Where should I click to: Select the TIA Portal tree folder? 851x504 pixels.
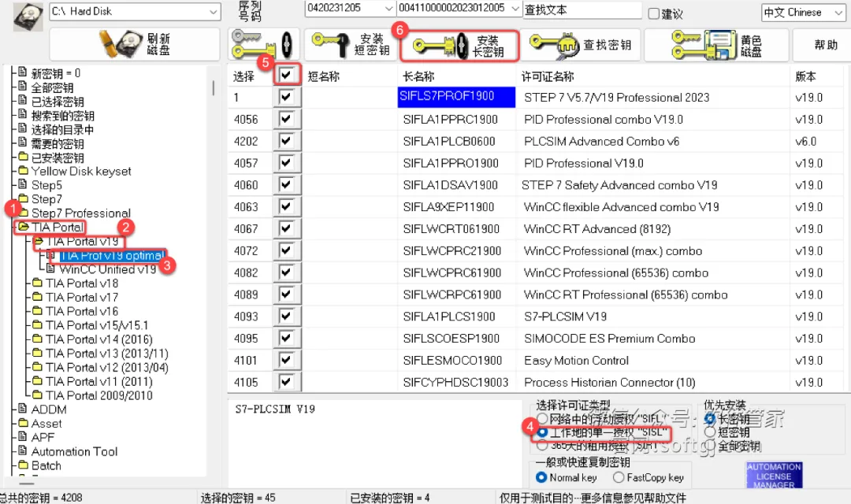pyautogui.click(x=57, y=228)
